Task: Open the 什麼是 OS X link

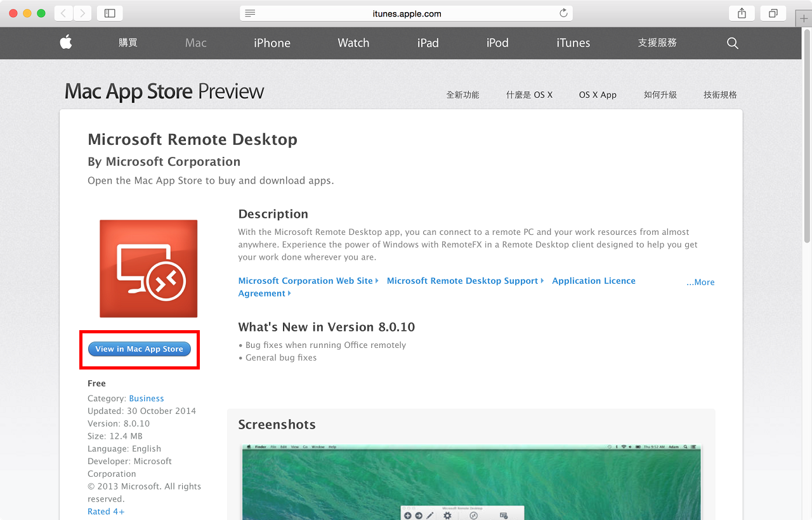Action: coord(529,95)
